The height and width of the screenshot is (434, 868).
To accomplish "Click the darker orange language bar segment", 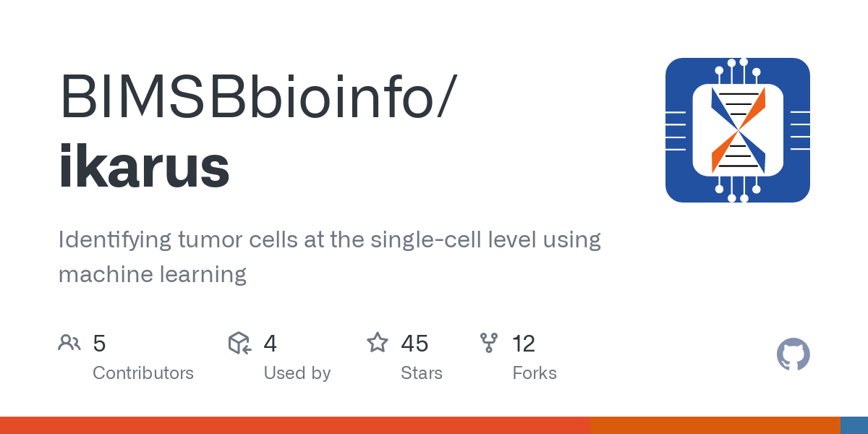I will tap(715, 425).
